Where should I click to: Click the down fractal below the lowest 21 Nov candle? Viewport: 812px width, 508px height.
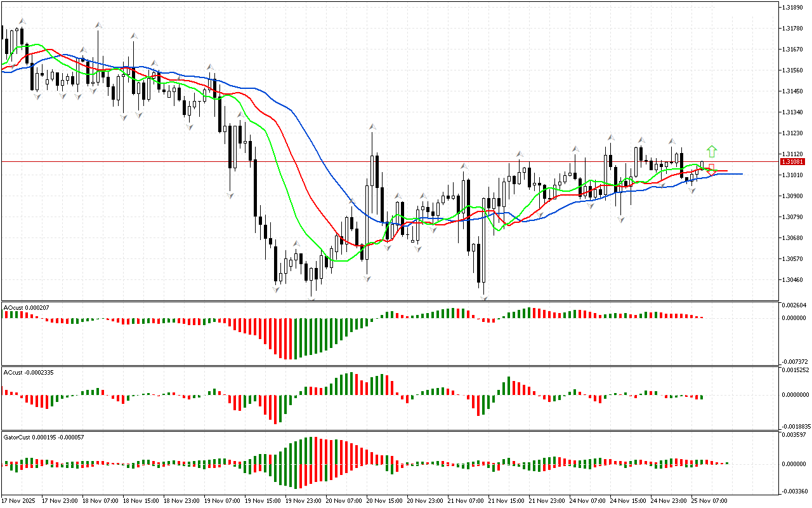(x=483, y=297)
